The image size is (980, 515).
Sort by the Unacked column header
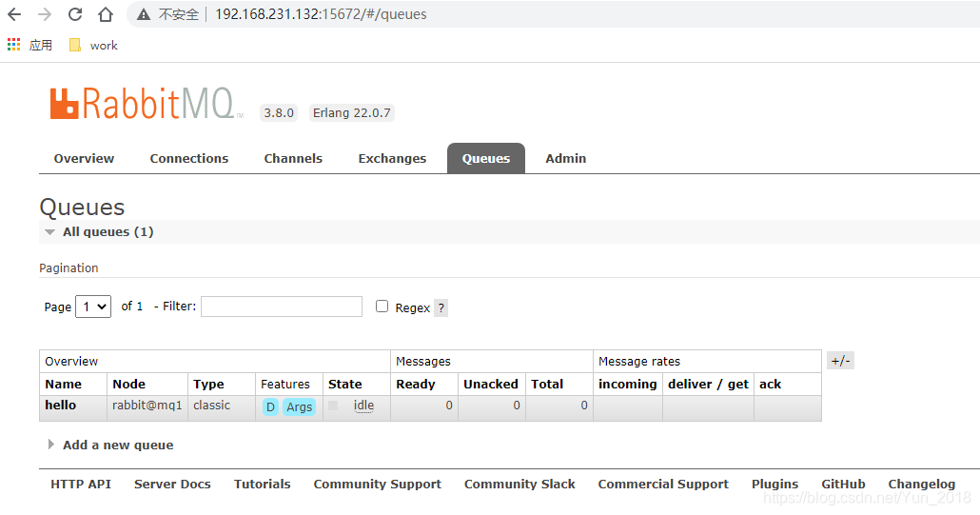coord(491,385)
